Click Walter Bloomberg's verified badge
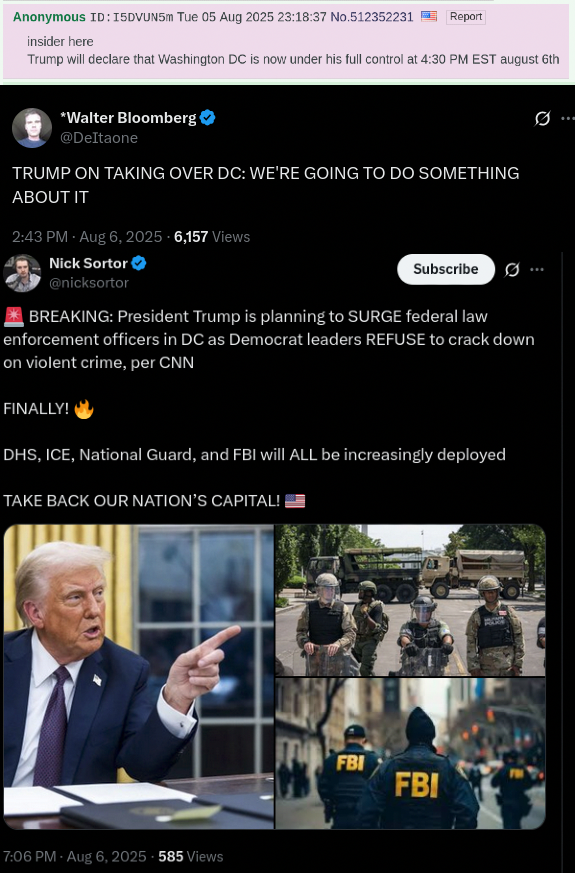Image resolution: width=575 pixels, height=873 pixels. point(208,117)
